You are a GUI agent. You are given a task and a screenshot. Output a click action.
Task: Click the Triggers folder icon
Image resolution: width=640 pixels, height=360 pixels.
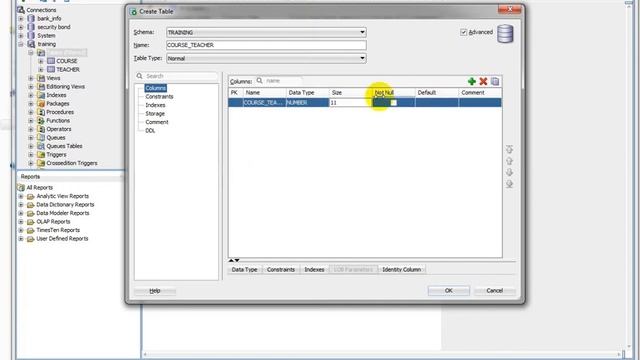(x=41, y=155)
